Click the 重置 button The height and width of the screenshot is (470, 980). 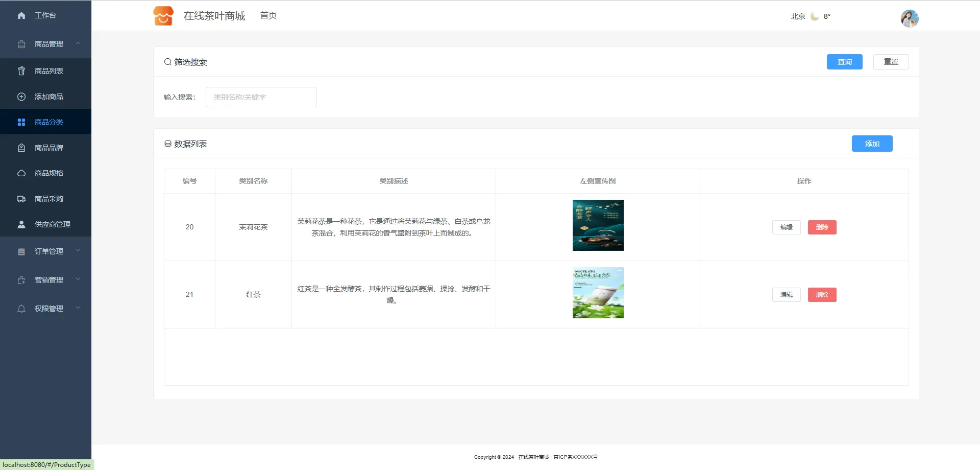click(891, 62)
